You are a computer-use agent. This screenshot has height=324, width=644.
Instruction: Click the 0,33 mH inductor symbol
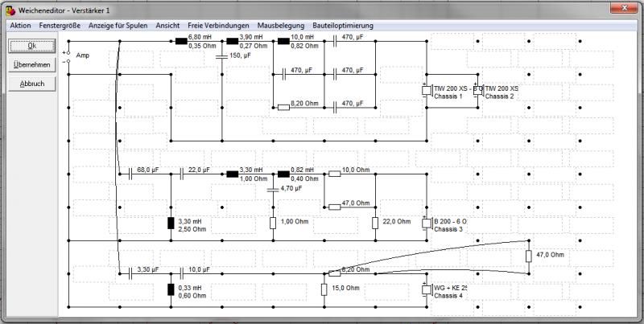point(171,289)
